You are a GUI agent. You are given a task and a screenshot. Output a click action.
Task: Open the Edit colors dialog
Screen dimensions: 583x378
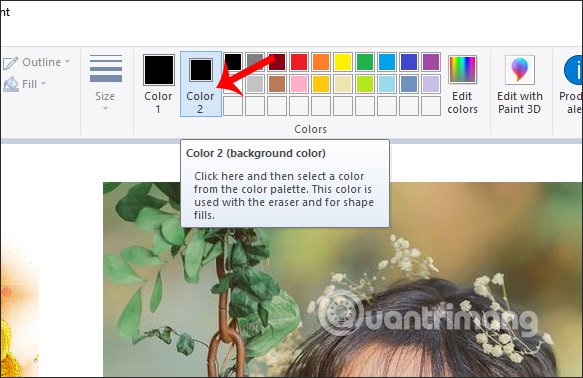(463, 84)
